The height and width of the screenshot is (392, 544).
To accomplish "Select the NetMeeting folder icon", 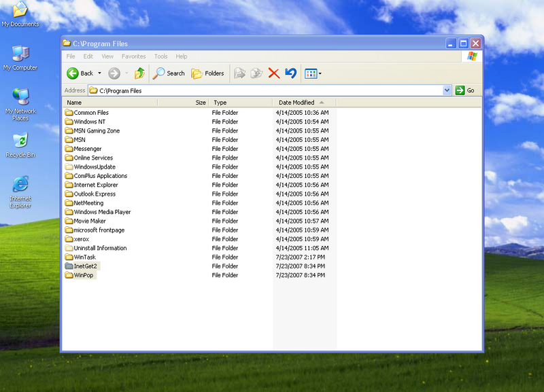I will (69, 202).
